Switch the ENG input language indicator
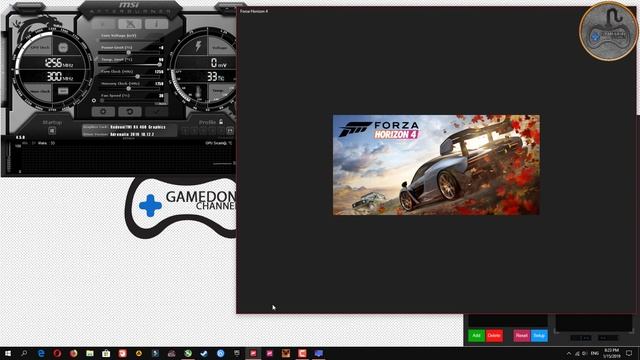Image resolution: width=640 pixels, height=360 pixels. (x=595, y=353)
